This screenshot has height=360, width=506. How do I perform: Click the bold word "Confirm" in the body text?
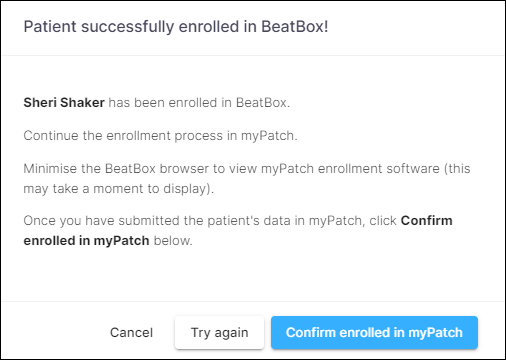[426, 221]
